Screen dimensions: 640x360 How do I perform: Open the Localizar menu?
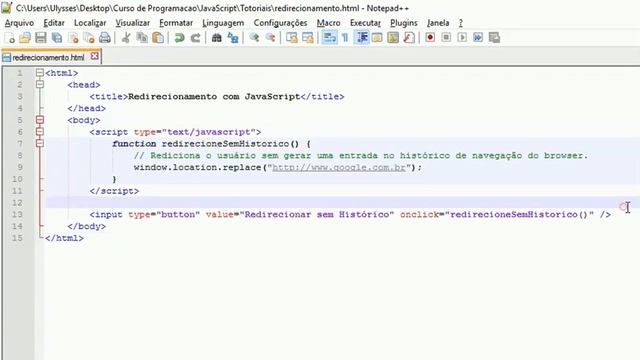point(90,23)
